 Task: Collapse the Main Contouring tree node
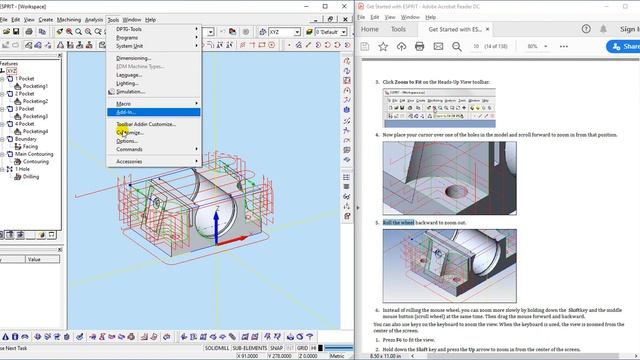point(2,154)
